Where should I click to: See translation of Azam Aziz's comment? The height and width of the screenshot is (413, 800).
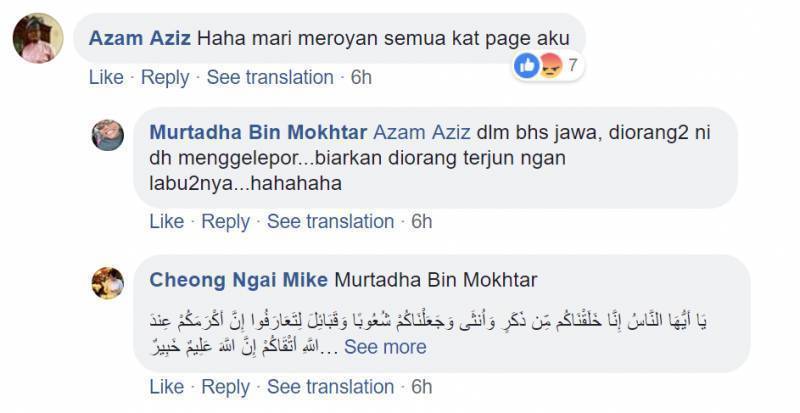tap(270, 78)
